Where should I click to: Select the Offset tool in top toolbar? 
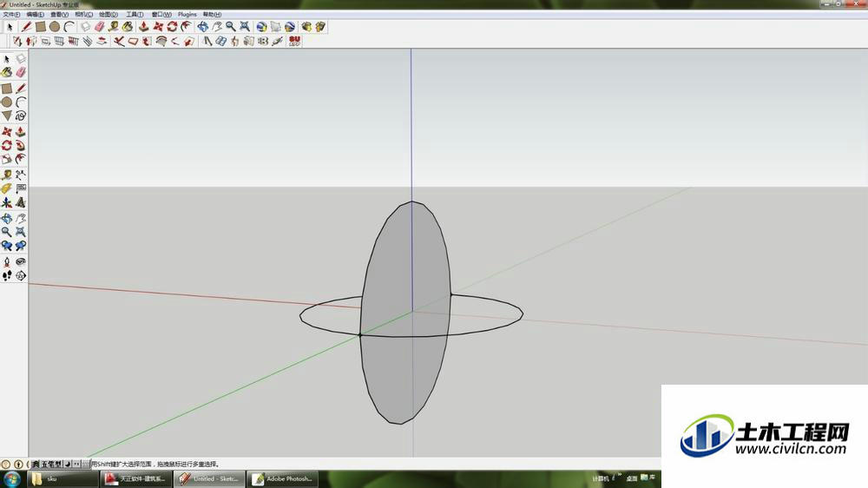pos(186,27)
